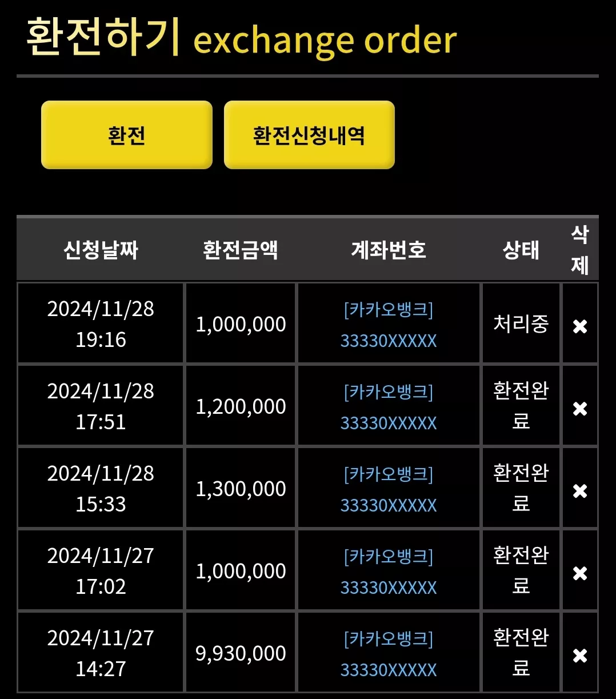The width and height of the screenshot is (616, 699).
Task: Open the 환전 tab button
Action: pos(127,135)
